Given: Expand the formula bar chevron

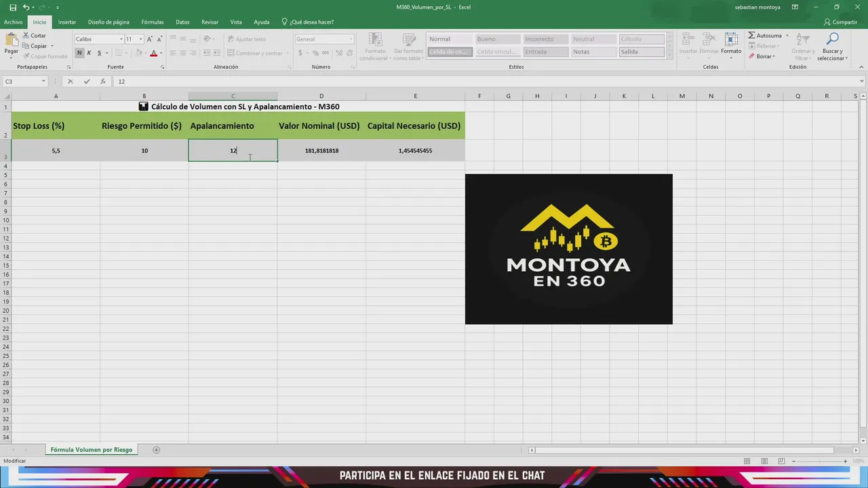Looking at the screenshot, I should [862, 81].
